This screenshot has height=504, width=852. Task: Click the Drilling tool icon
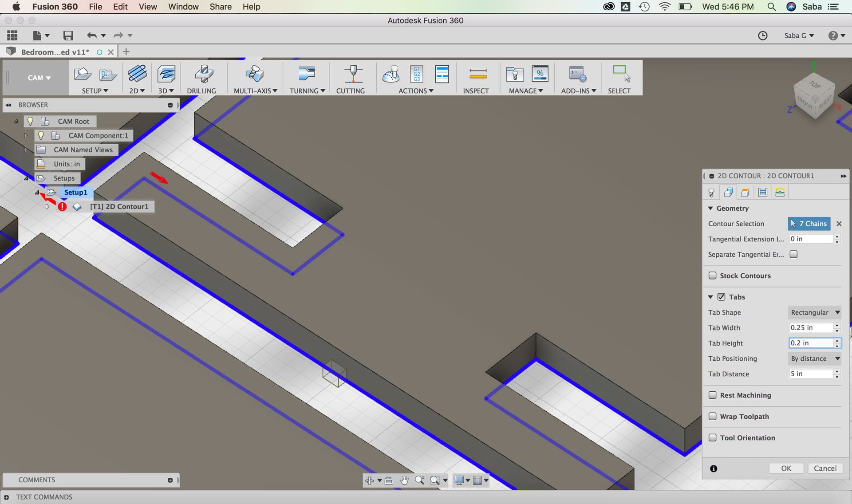pos(204,75)
